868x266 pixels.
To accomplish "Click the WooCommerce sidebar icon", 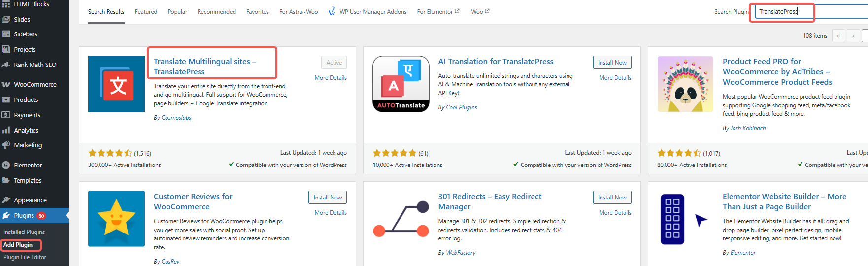I will (6, 85).
